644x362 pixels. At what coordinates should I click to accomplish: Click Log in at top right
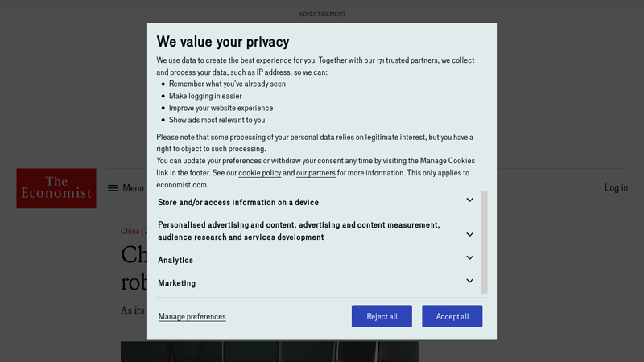point(616,187)
